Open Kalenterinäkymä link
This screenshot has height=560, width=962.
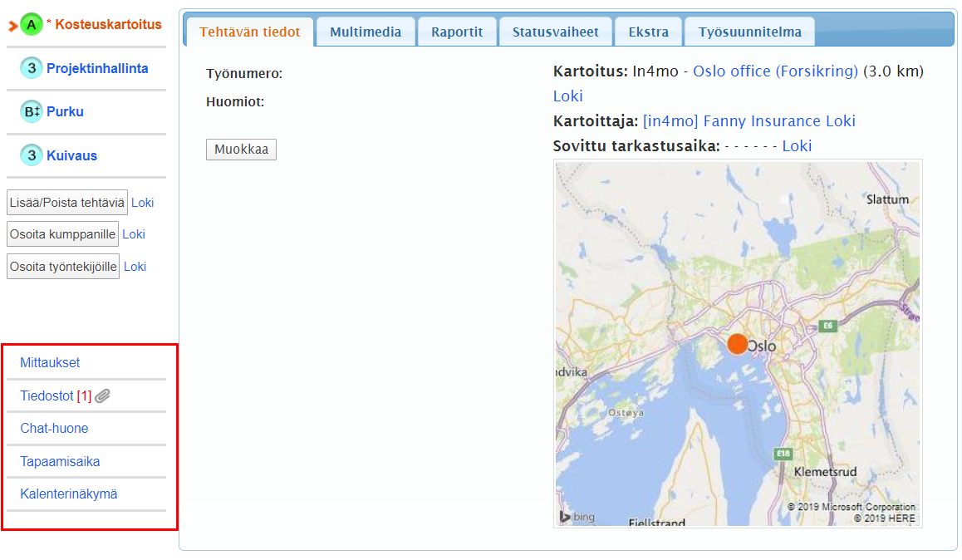69,494
